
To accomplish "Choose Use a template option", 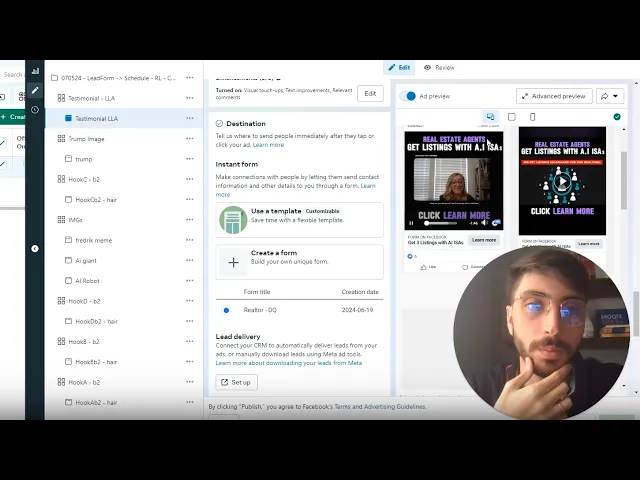I will 300,220.
